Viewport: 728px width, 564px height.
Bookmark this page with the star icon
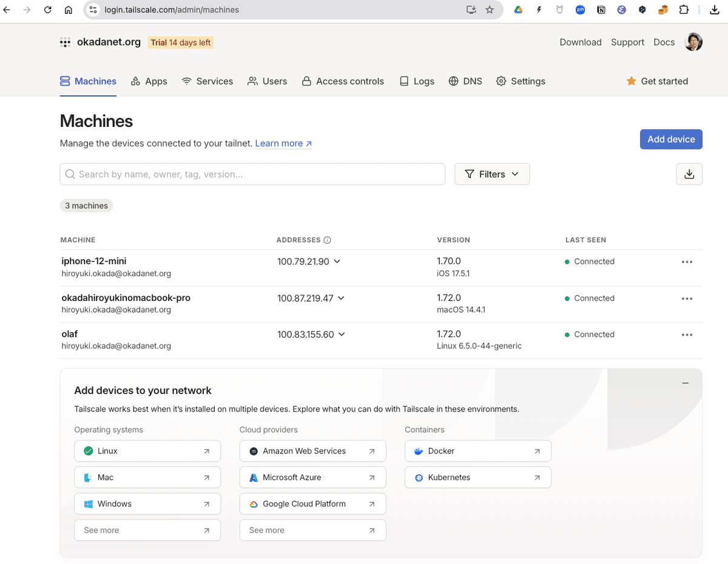490,10
